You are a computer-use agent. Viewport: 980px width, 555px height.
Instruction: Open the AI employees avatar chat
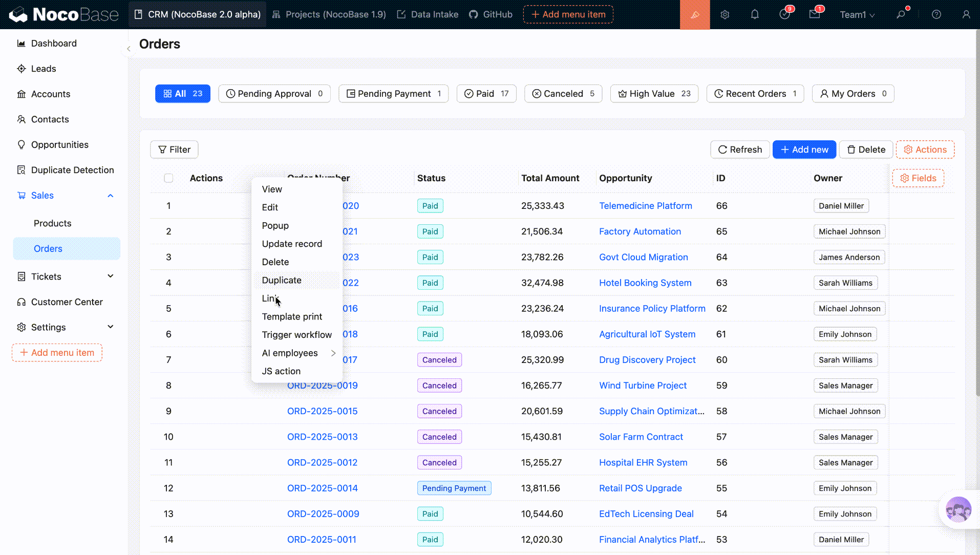pos(958,509)
